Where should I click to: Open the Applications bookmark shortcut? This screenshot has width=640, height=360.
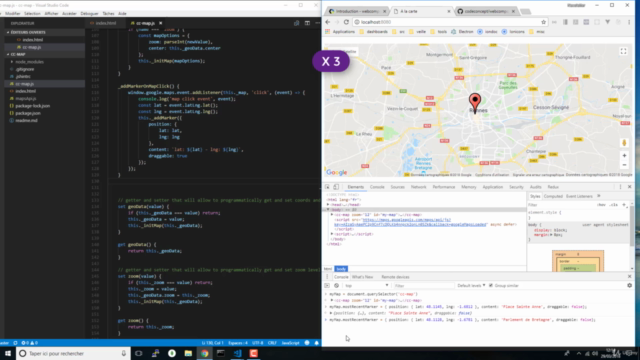tap(340, 31)
